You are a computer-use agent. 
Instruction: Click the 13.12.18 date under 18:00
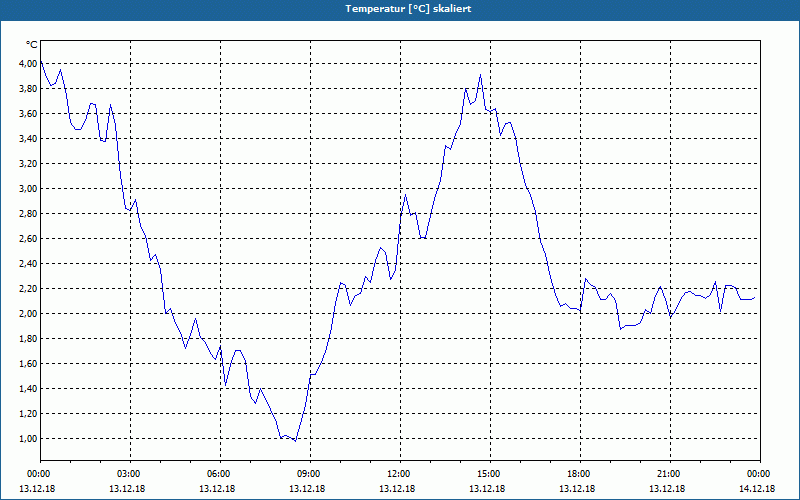(577, 489)
